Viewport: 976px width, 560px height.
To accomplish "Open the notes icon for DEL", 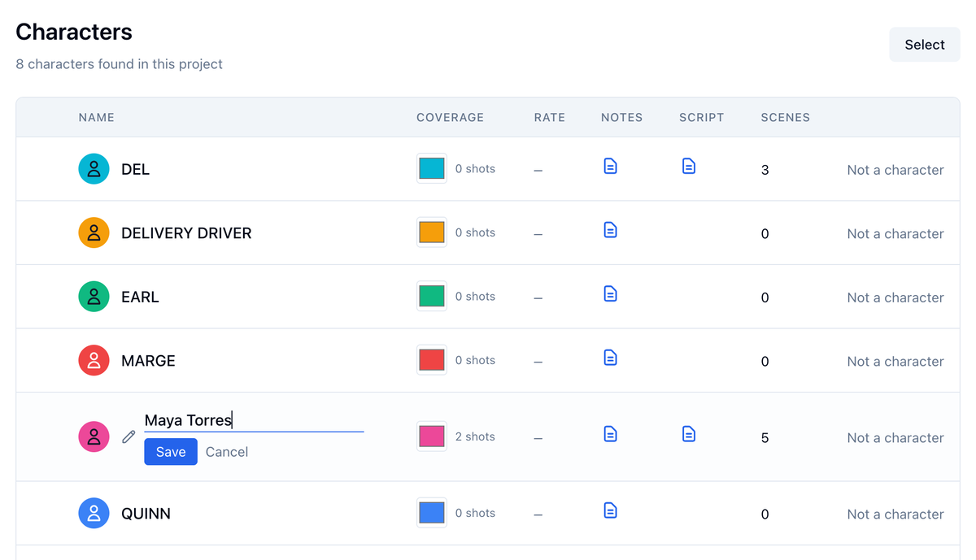I will point(611,167).
